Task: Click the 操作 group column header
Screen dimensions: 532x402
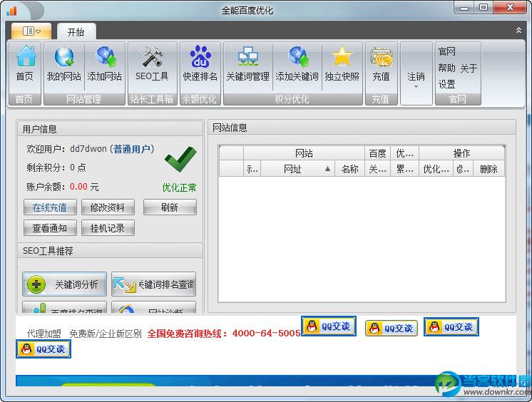Action: (462, 153)
